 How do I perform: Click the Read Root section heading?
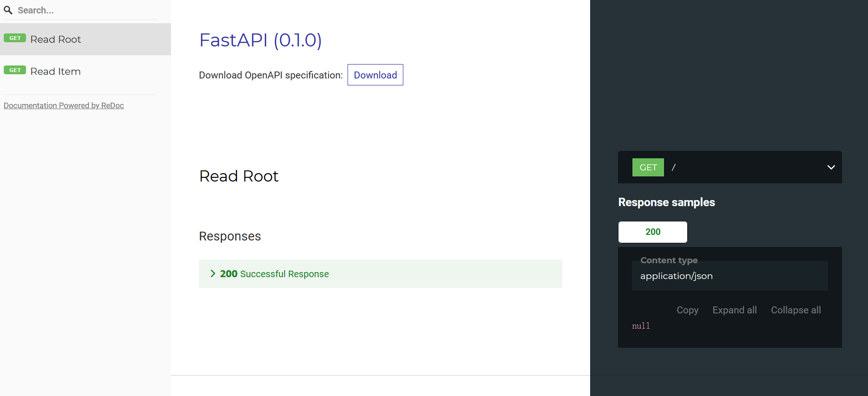[x=239, y=176]
